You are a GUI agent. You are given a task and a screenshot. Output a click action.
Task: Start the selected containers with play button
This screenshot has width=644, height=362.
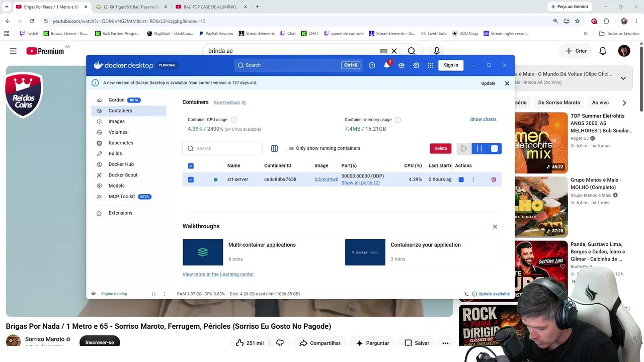(464, 148)
